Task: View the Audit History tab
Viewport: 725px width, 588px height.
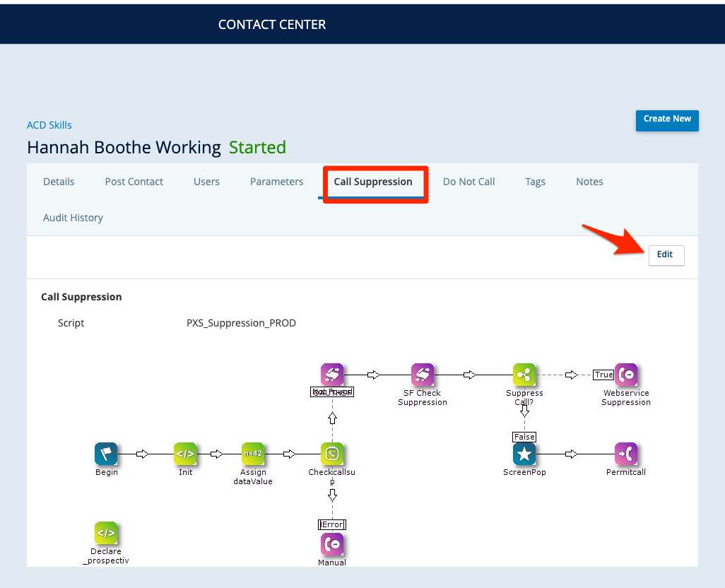Action: click(73, 218)
